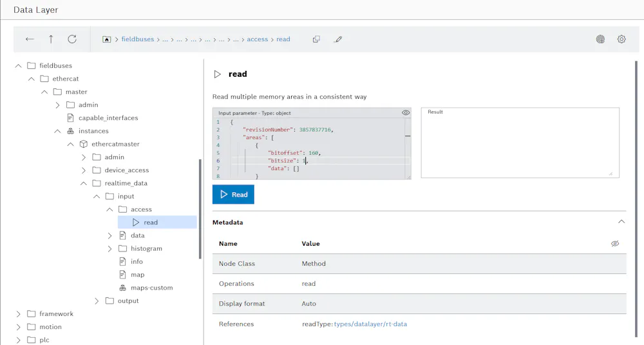This screenshot has height=345, width=644.
Task: Select the info tree node
Action: [137, 262]
